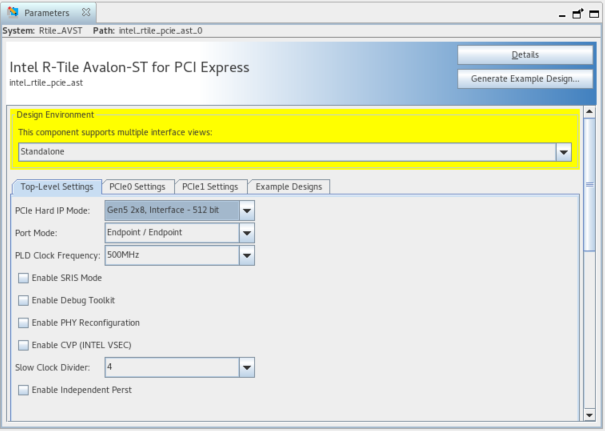
Task: Click the Parameters tab icon
Action: [13, 12]
